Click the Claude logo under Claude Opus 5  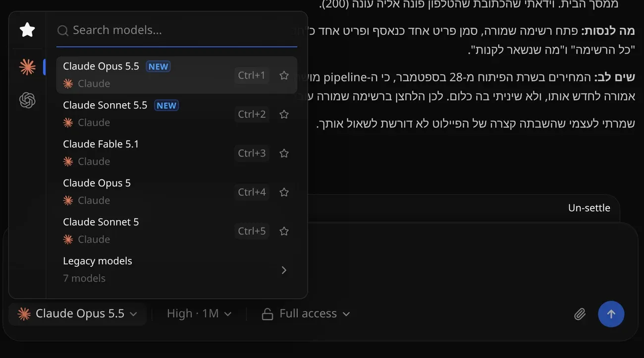click(68, 200)
